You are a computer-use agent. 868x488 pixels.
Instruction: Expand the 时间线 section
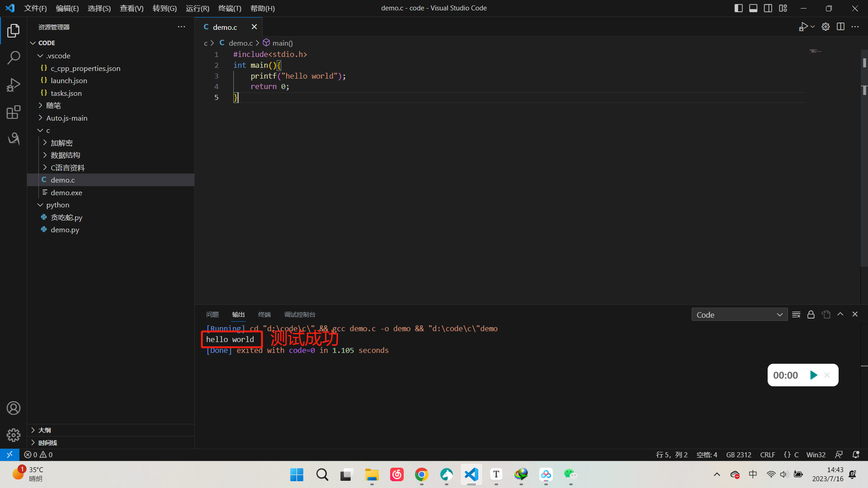point(111,443)
